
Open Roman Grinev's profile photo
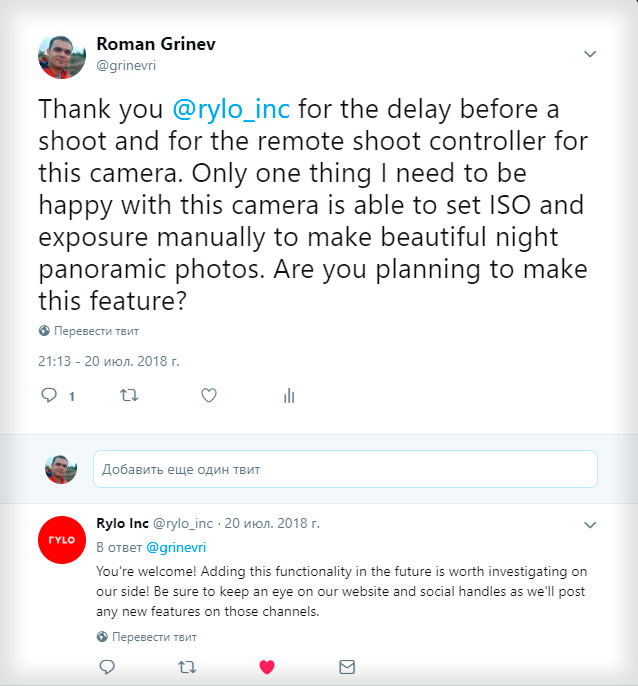[x=62, y=56]
